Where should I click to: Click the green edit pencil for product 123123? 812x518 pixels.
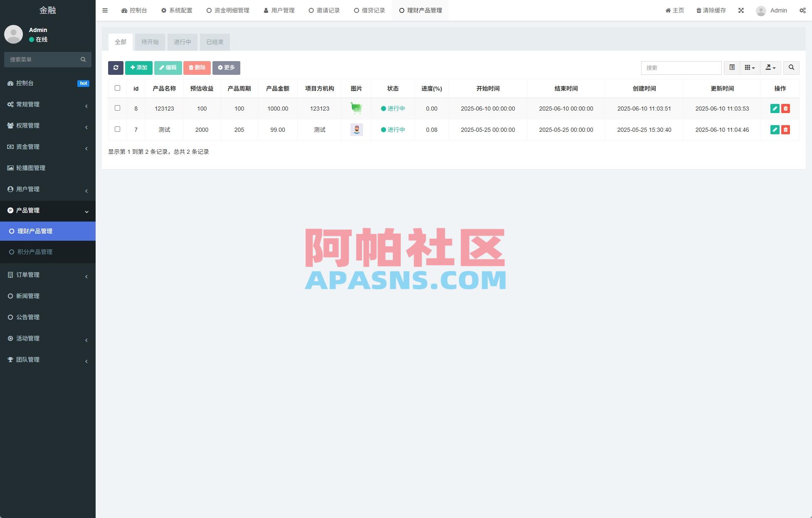pyautogui.click(x=775, y=109)
